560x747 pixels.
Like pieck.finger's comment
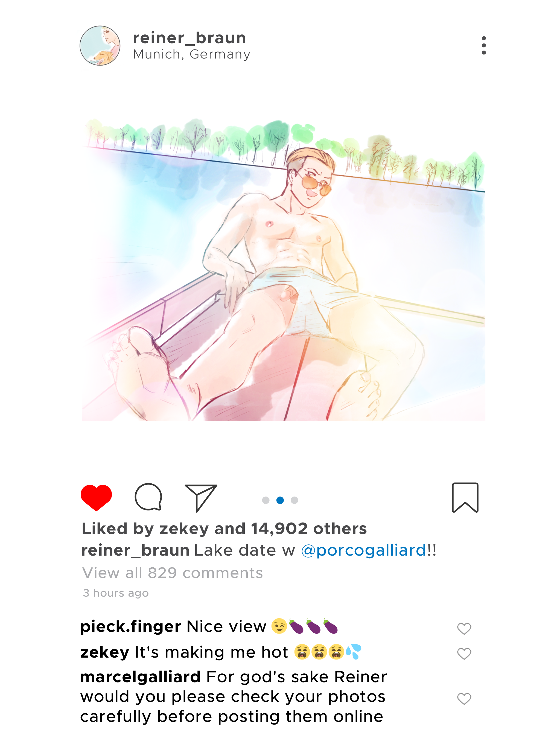(464, 628)
